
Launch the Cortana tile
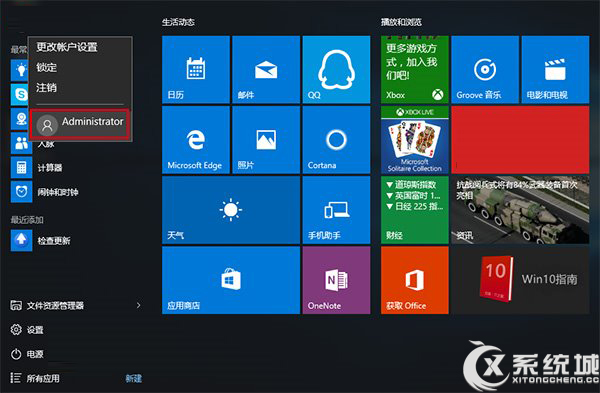coord(336,140)
